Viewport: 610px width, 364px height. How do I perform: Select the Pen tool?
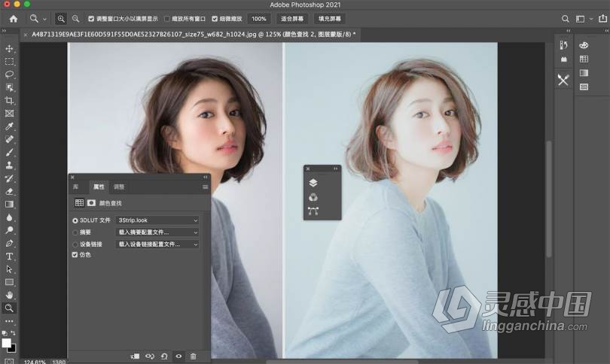coord(9,244)
